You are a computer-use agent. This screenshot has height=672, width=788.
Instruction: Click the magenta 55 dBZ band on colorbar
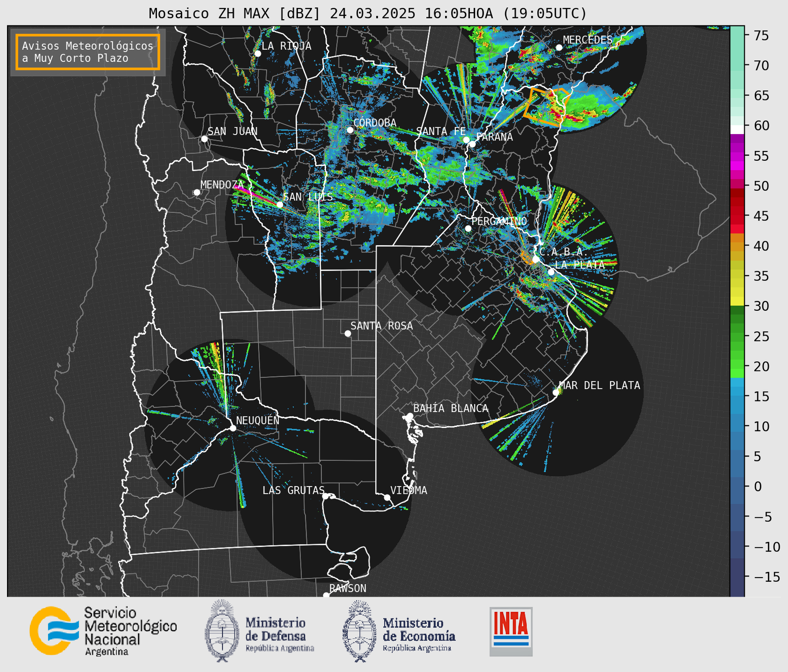(737, 156)
